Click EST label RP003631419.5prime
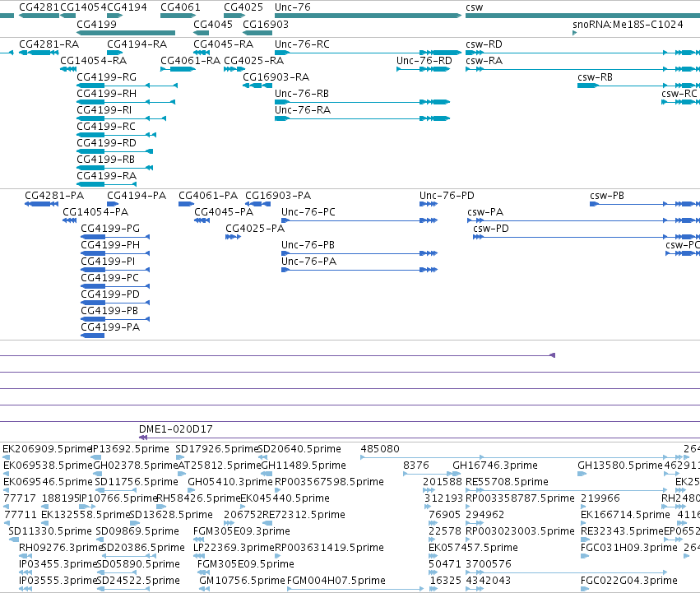 [x=330, y=548]
